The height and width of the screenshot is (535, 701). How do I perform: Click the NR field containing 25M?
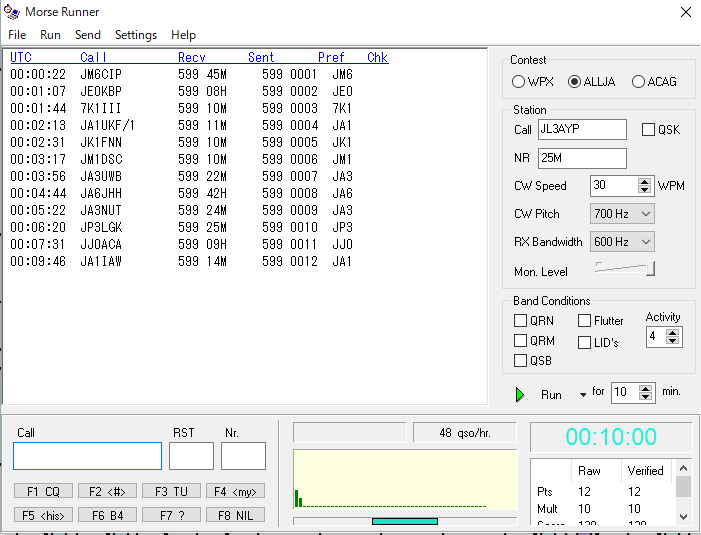point(582,158)
